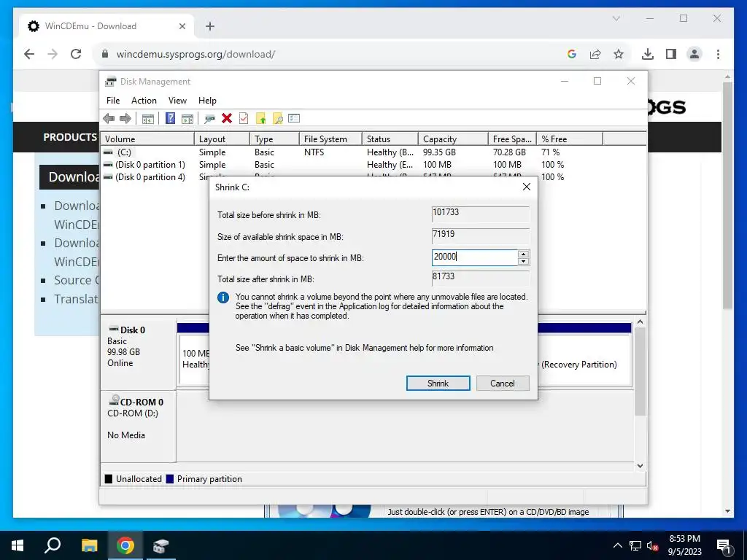Close the WinCDEmu - Download tab

point(182,26)
